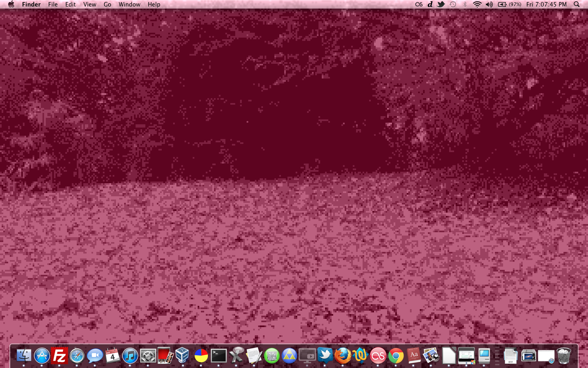Open the Window menu
588x368 pixels.
tap(129, 4)
